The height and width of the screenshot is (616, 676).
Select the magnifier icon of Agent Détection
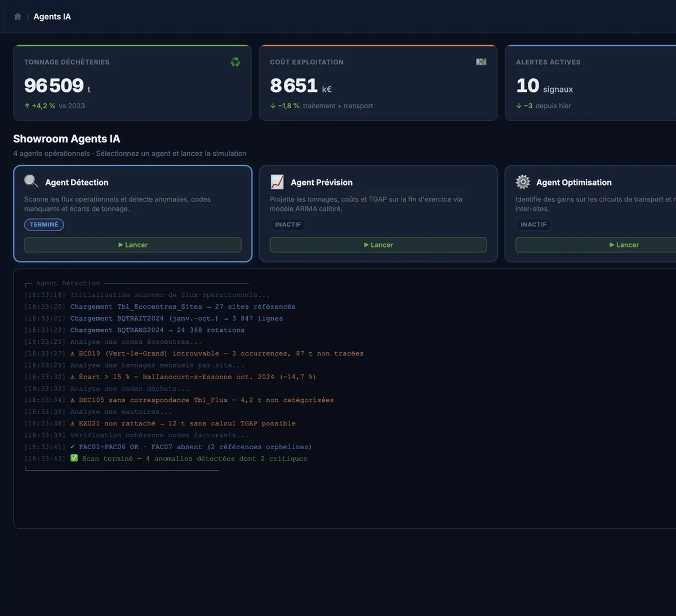(31, 181)
